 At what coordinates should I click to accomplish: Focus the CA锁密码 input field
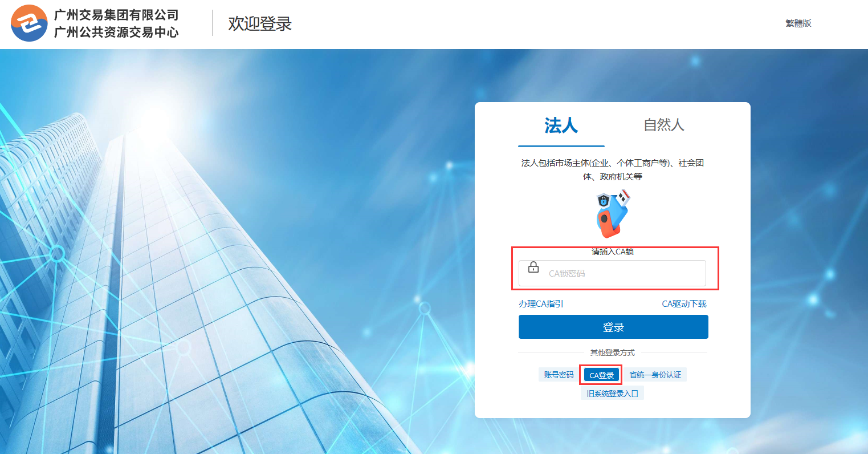coord(612,273)
